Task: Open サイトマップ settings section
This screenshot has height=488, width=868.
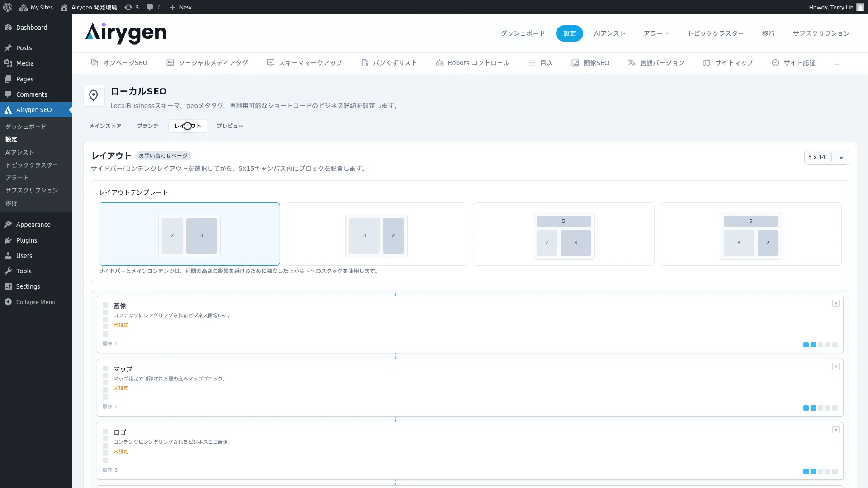Action: coord(728,63)
